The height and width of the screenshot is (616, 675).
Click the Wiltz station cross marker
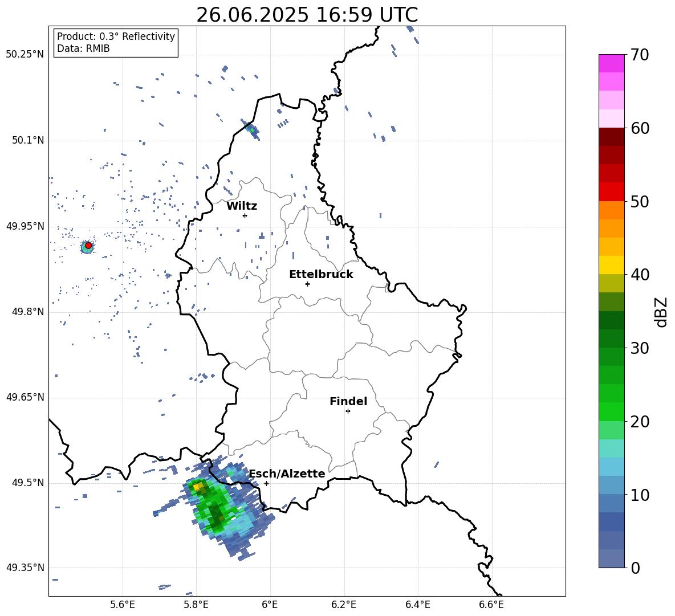245,215
